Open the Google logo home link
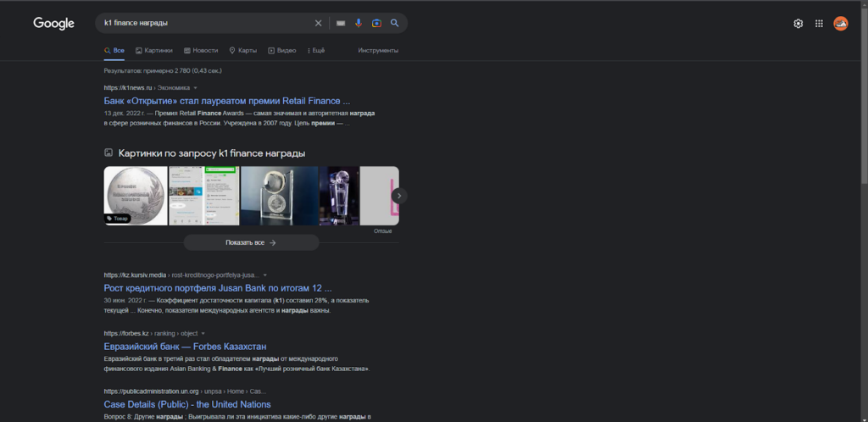The height and width of the screenshot is (422, 868). click(x=53, y=23)
